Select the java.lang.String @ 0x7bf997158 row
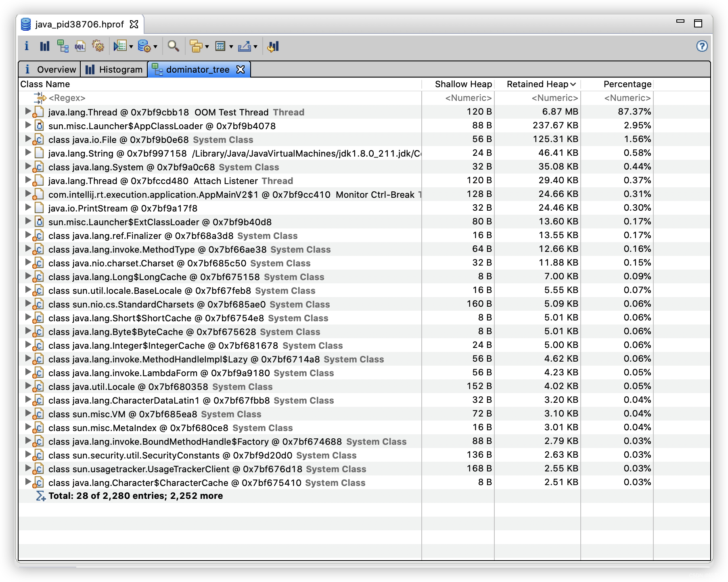Viewport: 728px width, 582px height. [364, 153]
